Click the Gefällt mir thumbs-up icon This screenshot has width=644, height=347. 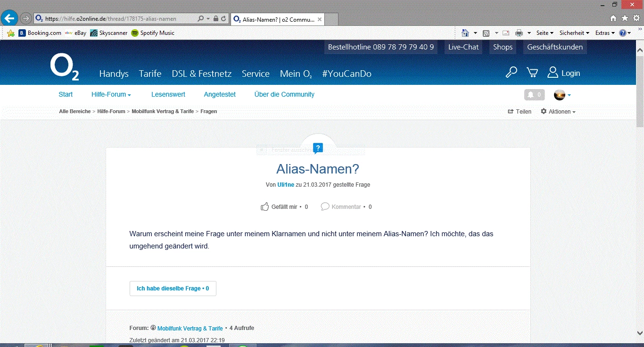point(265,207)
